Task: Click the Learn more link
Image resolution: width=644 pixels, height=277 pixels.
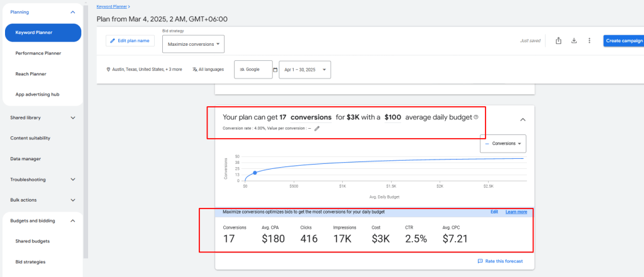Action: [516, 212]
